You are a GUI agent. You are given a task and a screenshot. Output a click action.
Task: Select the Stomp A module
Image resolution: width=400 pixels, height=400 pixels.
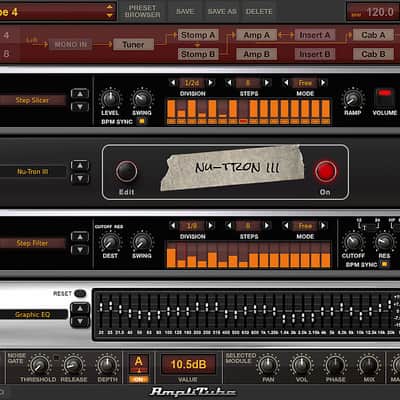click(198, 35)
